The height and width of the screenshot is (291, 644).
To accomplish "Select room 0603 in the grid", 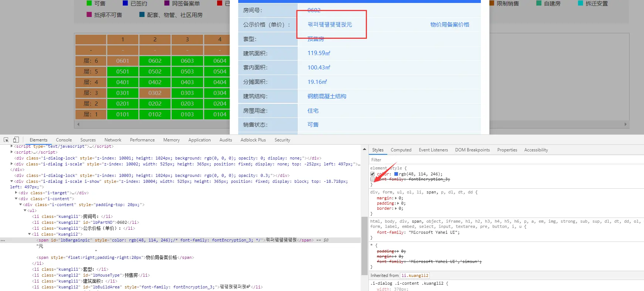I will [187, 61].
